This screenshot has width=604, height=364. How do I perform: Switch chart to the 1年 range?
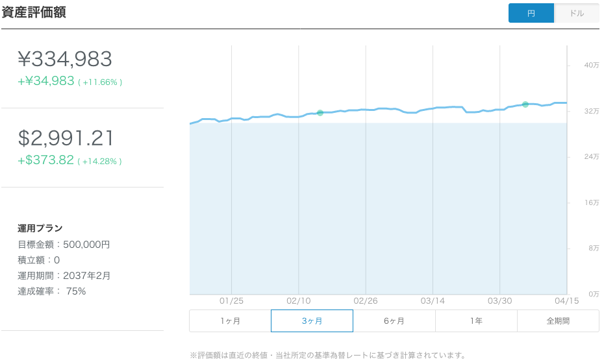(x=476, y=321)
